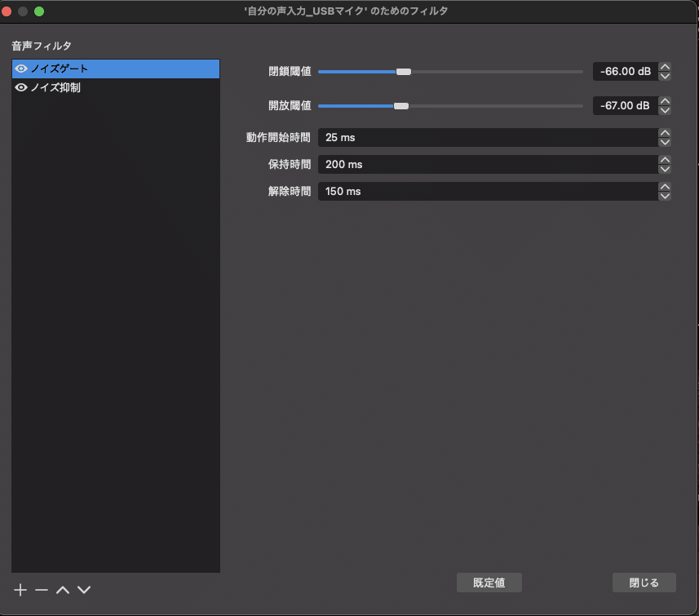The image size is (699, 616).
Task: Move the selected filter down the list
Action: click(83, 589)
